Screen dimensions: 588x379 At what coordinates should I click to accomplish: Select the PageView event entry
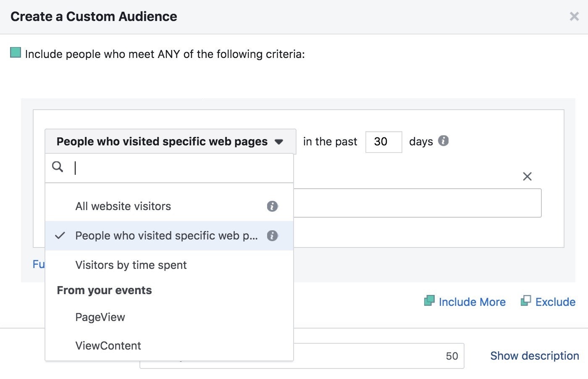(100, 317)
